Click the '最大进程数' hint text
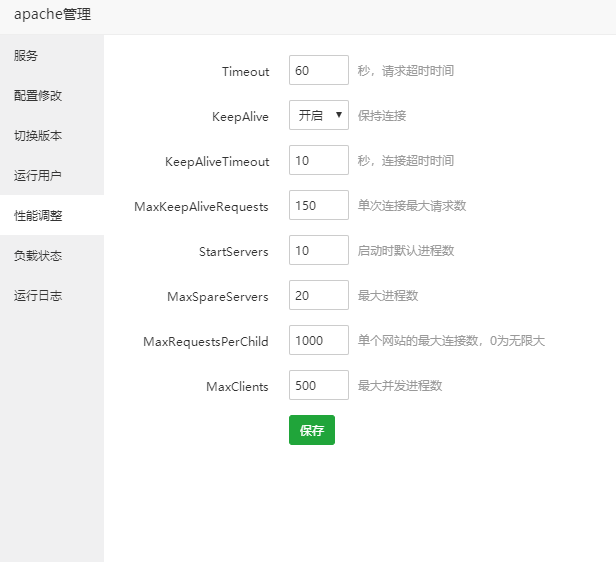Image resolution: width=616 pixels, height=562 pixels. [x=388, y=296]
